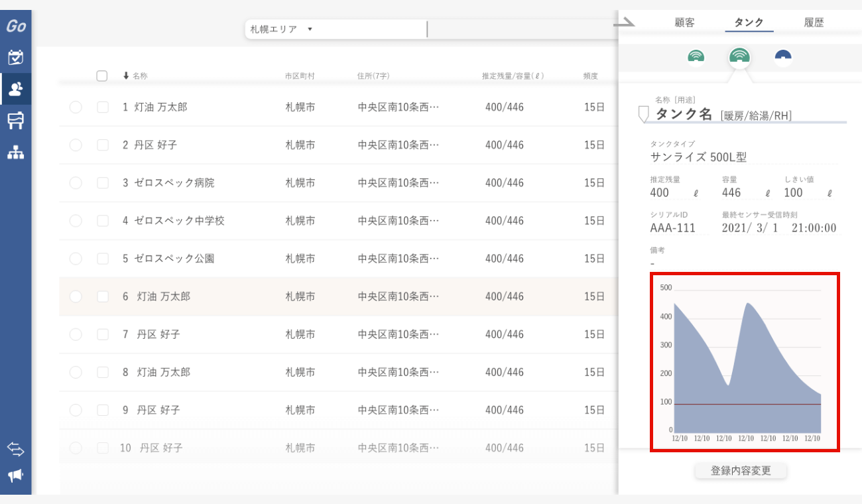The image size is (862, 504).
Task: Check the checkbox for row 5 ゼロスペック公園
Action: pyautogui.click(x=103, y=258)
